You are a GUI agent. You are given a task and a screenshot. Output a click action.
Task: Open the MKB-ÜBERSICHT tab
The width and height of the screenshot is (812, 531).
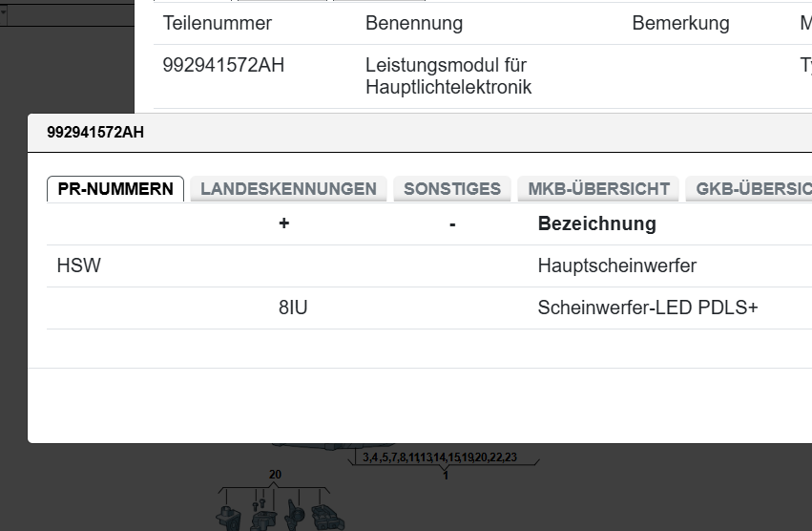598,189
